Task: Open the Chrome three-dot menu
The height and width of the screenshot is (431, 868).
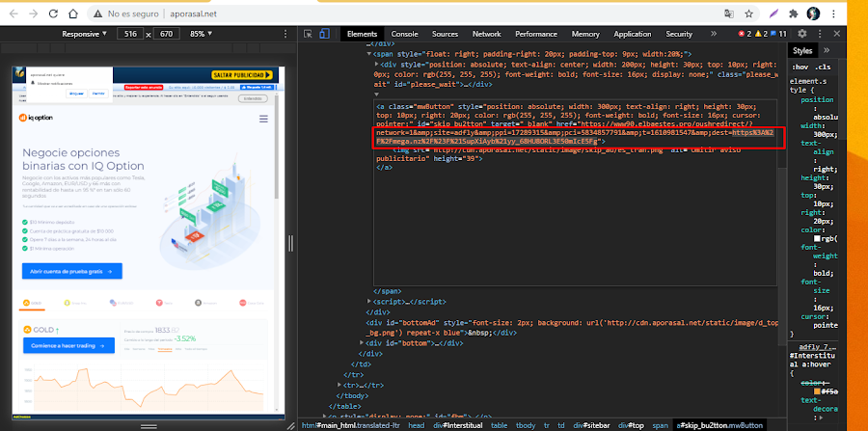Action: tap(832, 13)
